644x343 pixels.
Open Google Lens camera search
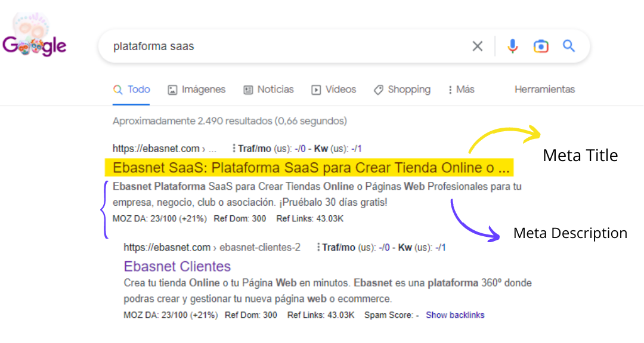coord(541,47)
